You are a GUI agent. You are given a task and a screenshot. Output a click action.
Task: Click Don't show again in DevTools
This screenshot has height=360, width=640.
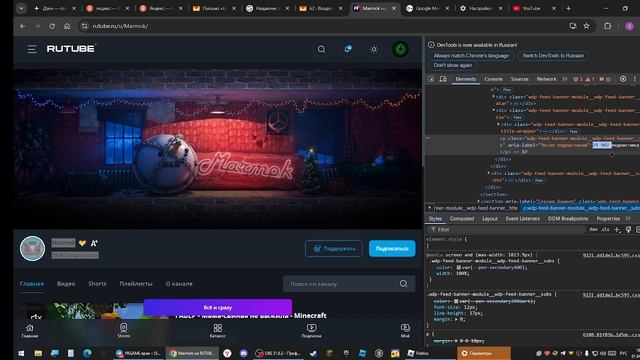click(x=453, y=65)
